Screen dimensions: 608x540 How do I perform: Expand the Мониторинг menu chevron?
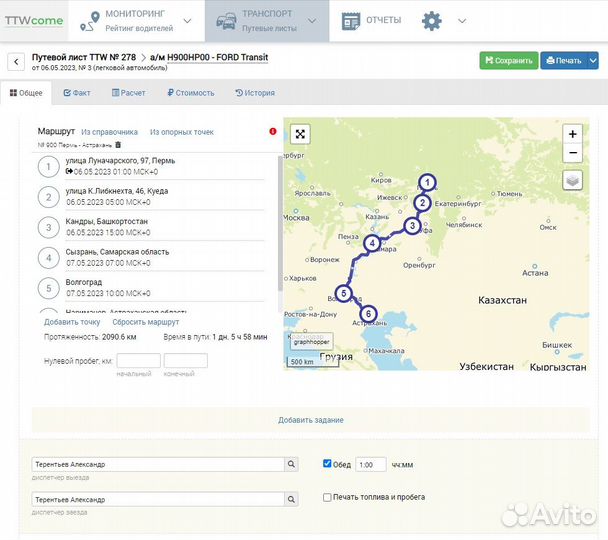point(187,21)
